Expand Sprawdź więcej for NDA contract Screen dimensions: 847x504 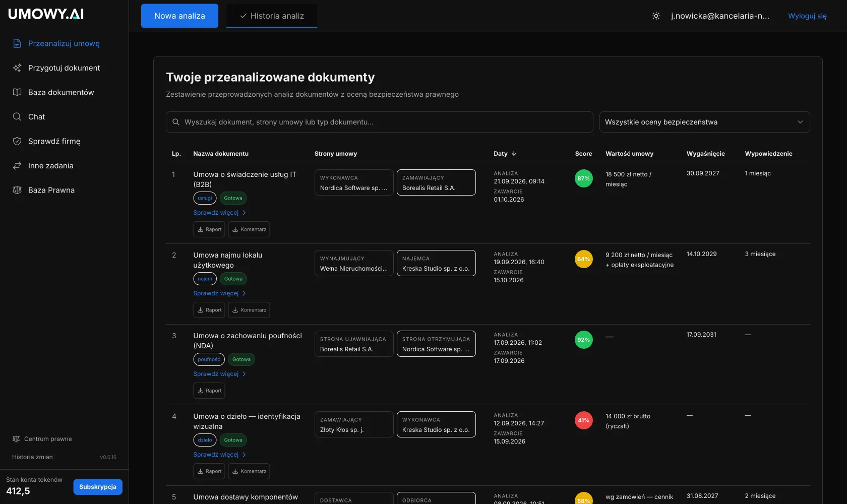pos(219,374)
